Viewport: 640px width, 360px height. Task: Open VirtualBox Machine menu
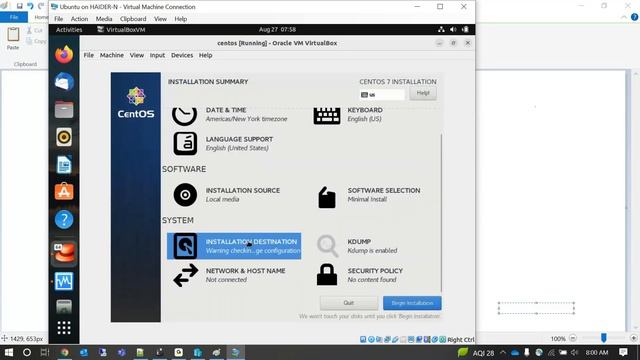(111, 55)
